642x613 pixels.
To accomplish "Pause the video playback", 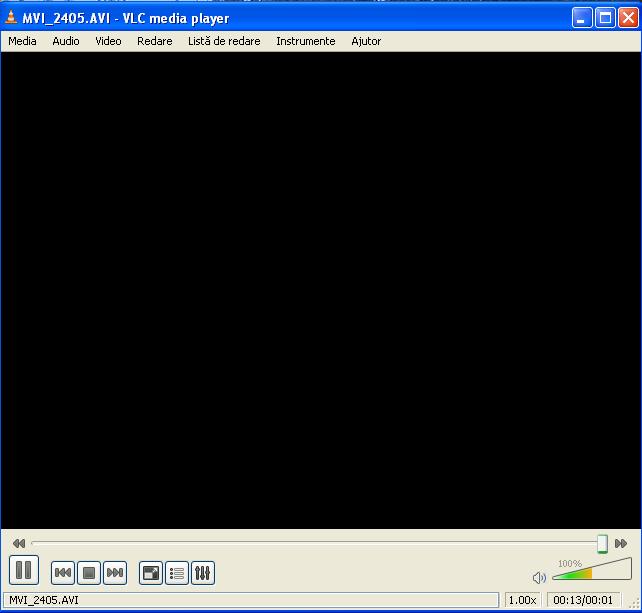I will pyautogui.click(x=24, y=570).
